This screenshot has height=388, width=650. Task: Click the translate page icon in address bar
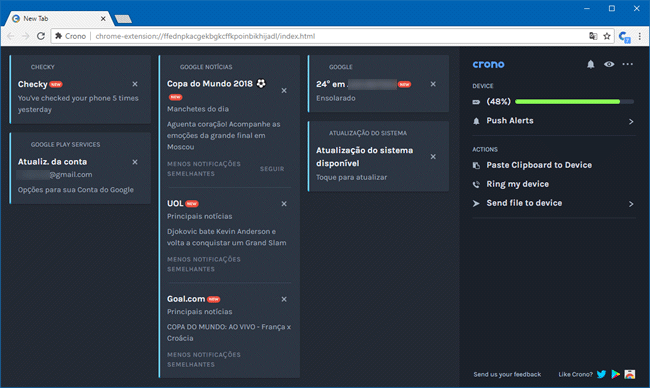593,36
